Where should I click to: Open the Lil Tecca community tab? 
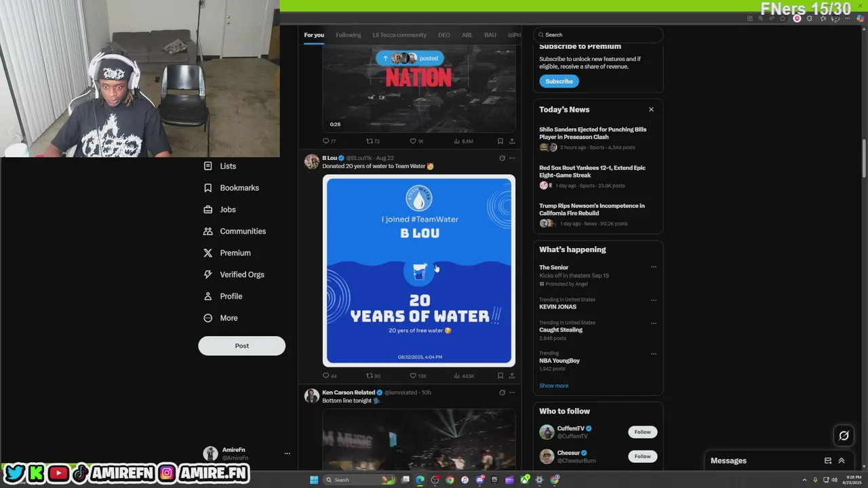399,35
